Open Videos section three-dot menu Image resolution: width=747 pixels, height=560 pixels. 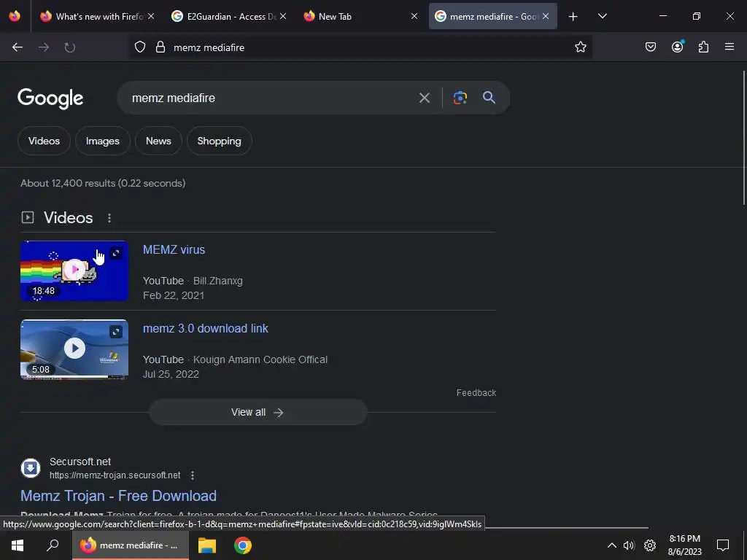pos(109,218)
